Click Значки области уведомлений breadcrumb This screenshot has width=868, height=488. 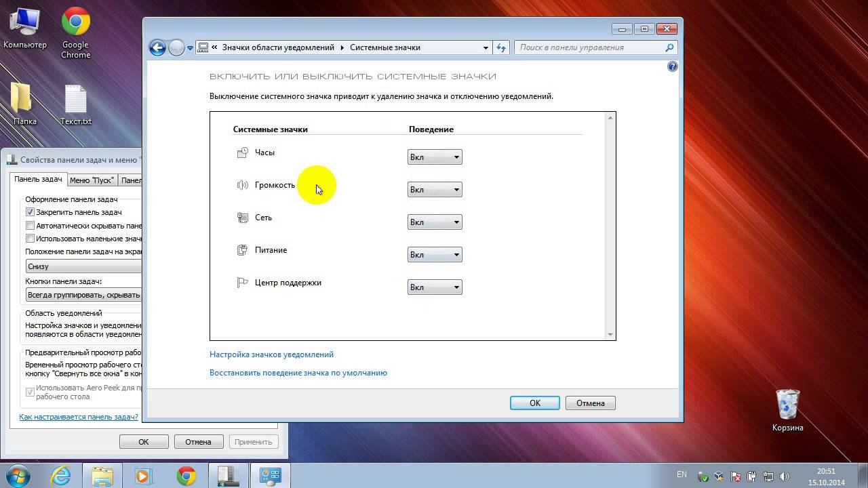278,47
